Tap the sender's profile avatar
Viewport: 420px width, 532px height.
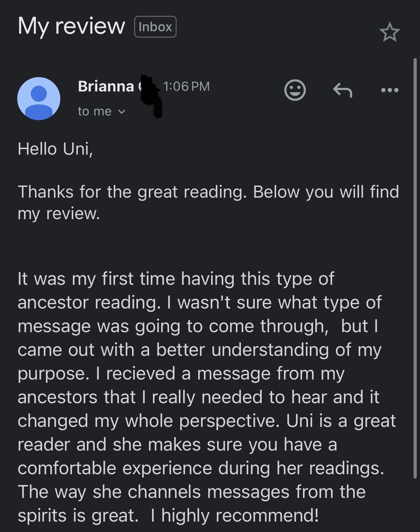(39, 98)
